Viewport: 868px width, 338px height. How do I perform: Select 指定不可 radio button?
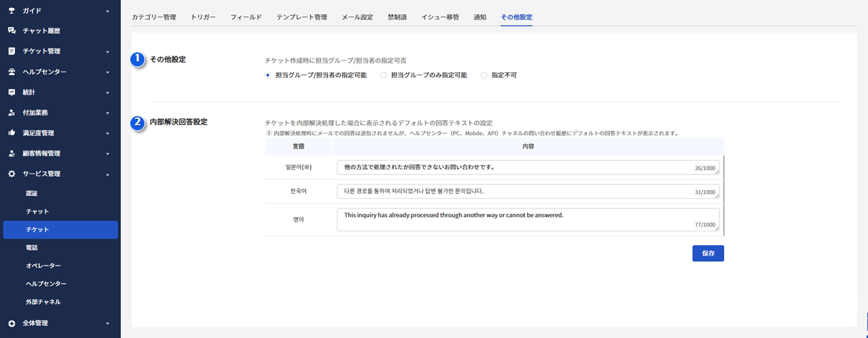point(484,75)
